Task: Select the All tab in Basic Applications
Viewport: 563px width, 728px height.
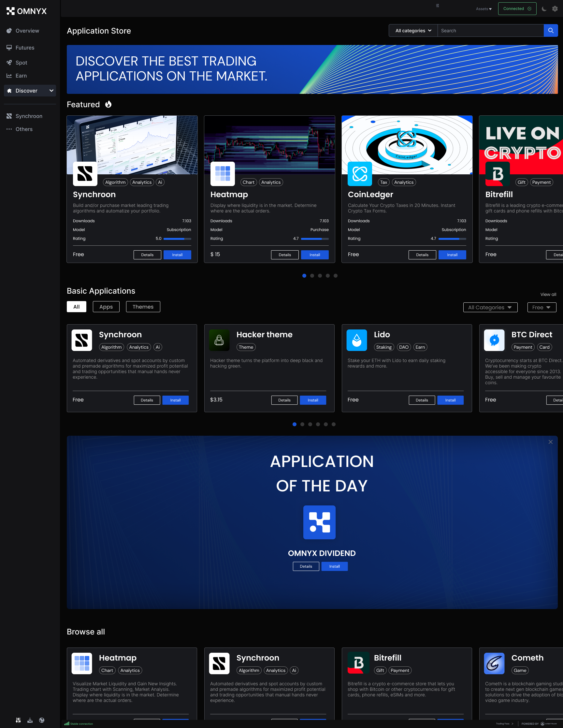Action: [x=76, y=307]
